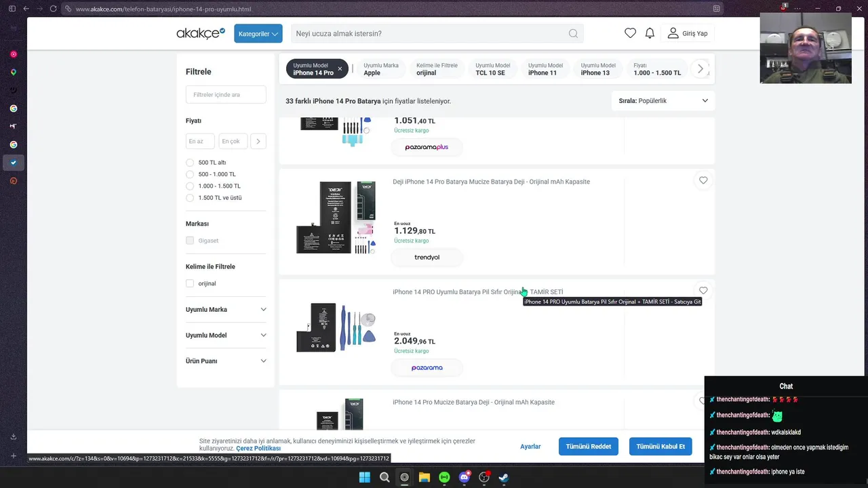The image size is (868, 488).
Task: Expand the Ürün Puanı filter section
Action: 226,361
